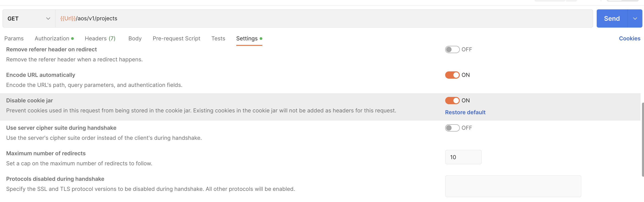Turn off Encode URL automatically
This screenshot has height=202, width=644.
(452, 75)
